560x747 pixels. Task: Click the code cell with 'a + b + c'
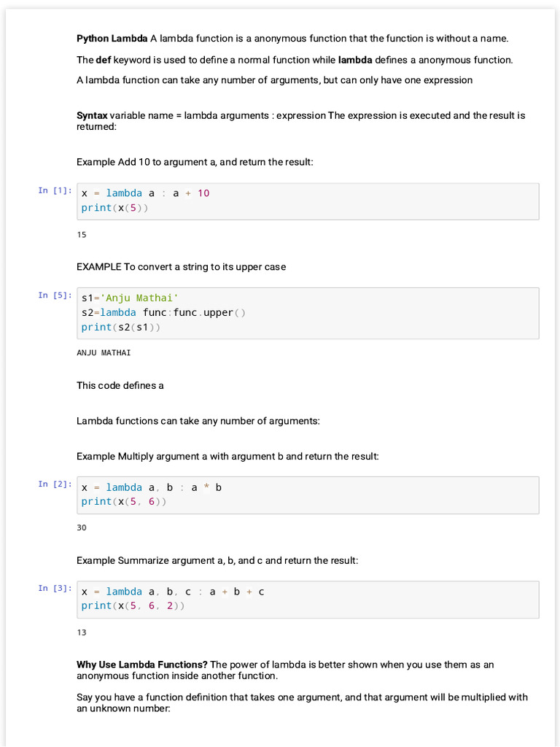coord(308,599)
